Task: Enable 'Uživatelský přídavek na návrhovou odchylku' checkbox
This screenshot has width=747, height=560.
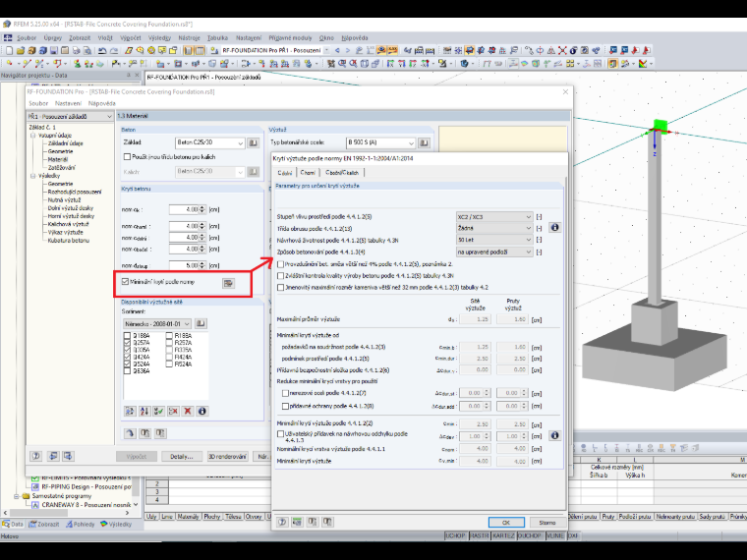Action: (x=280, y=434)
